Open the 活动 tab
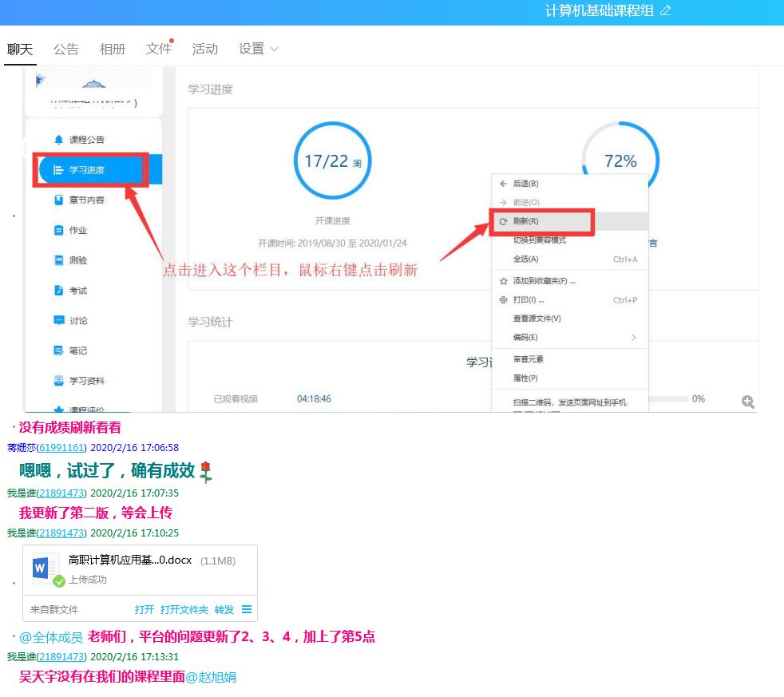This screenshot has height=697, width=784. pyautogui.click(x=205, y=49)
